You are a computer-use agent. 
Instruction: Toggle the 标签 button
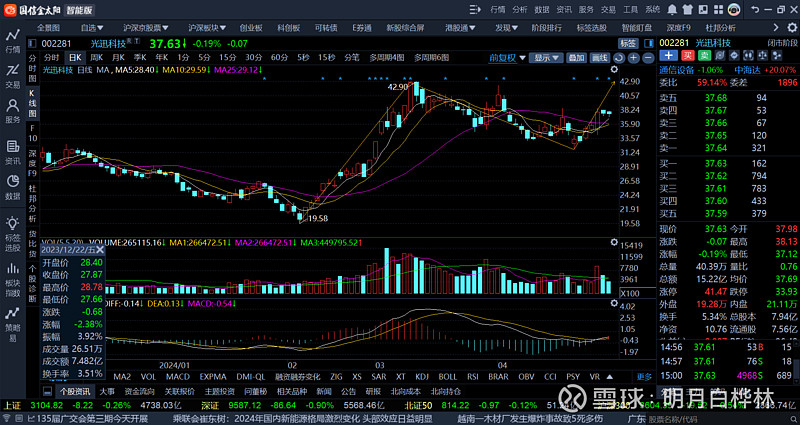tap(628, 43)
